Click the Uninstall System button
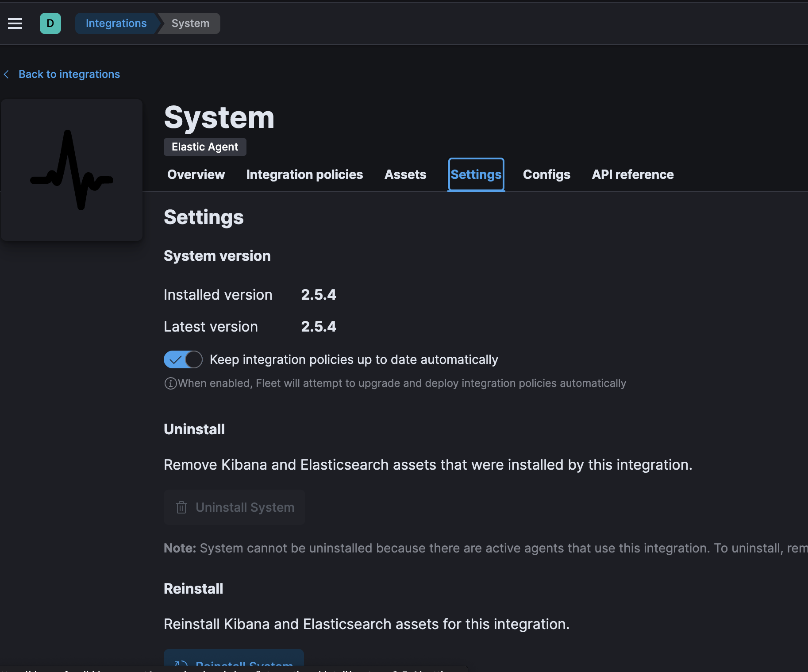 [x=235, y=507]
